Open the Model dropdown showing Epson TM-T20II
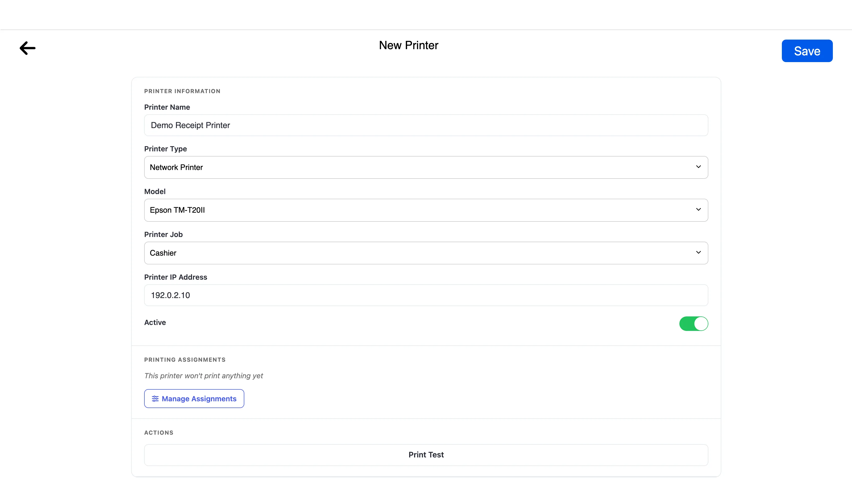 pyautogui.click(x=426, y=210)
